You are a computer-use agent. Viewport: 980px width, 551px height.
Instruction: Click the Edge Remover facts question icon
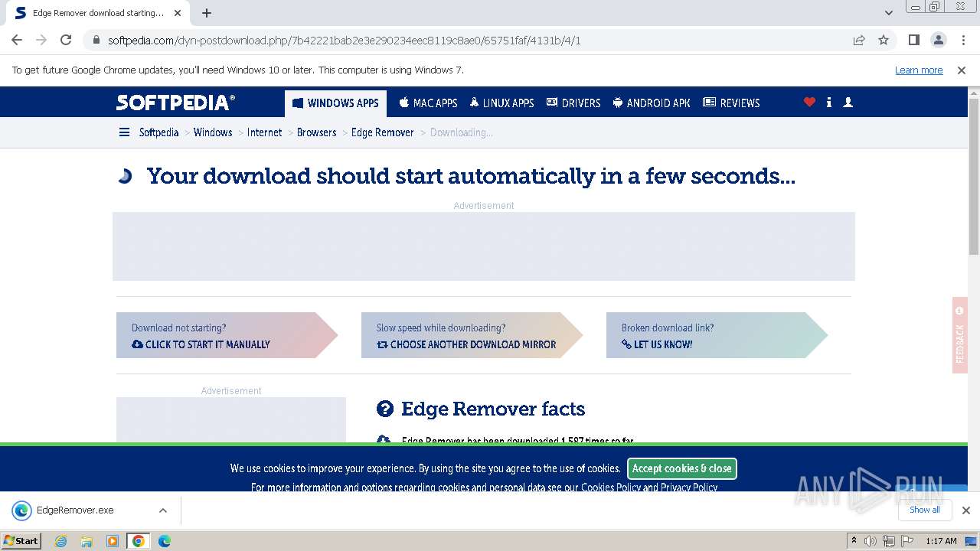point(385,409)
